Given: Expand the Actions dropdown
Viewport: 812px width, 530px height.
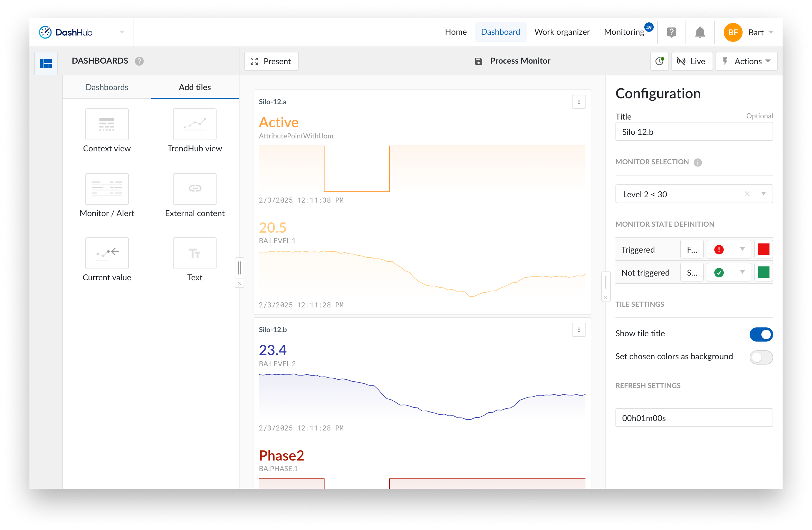Looking at the screenshot, I should coord(746,61).
